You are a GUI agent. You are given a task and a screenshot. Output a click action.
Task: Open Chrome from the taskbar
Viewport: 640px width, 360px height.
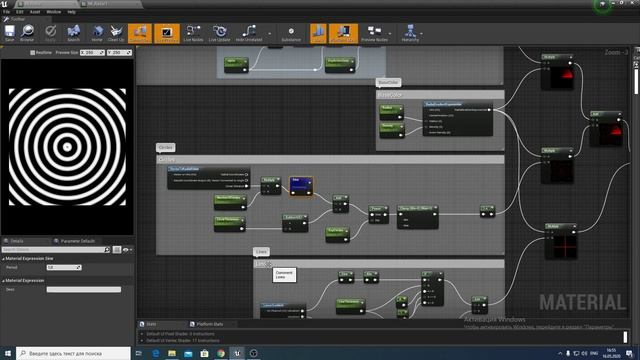point(221,353)
